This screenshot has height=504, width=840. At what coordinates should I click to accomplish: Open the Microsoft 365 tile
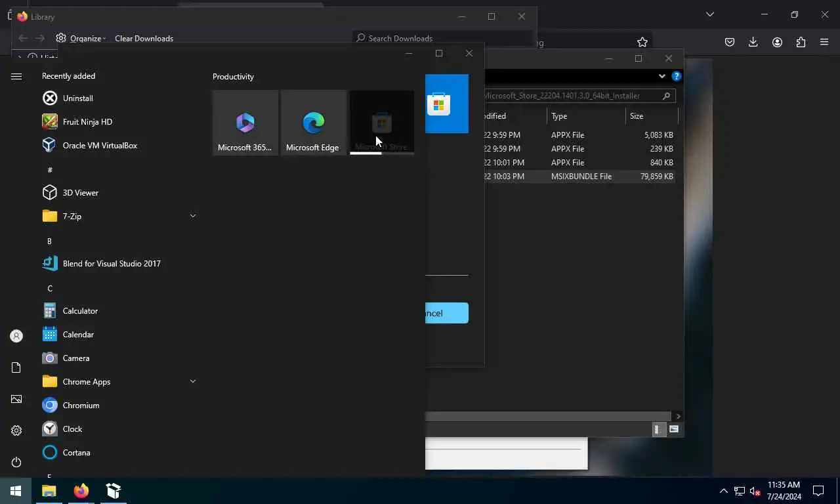pyautogui.click(x=245, y=123)
